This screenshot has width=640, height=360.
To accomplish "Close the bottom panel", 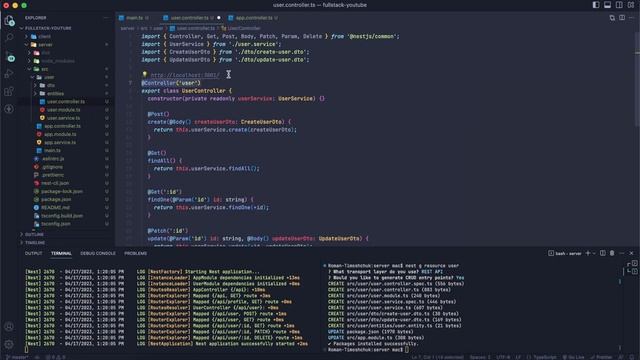I will click(x=631, y=253).
